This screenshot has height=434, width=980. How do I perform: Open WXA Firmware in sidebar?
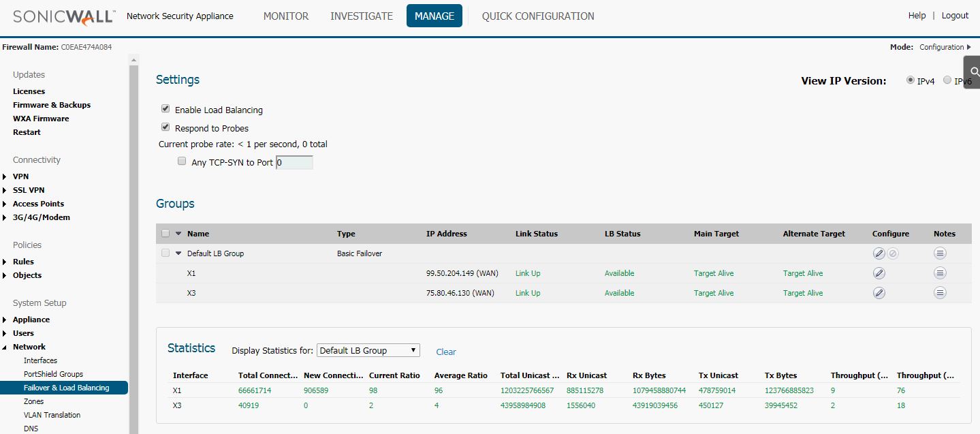coord(41,119)
